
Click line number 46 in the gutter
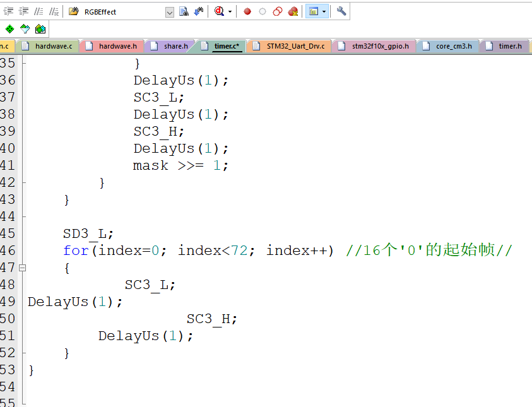coord(8,251)
